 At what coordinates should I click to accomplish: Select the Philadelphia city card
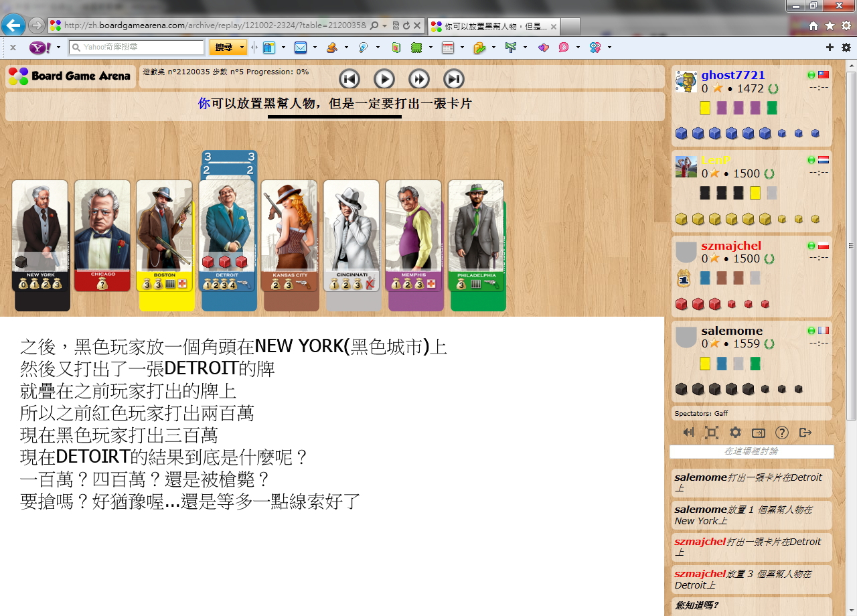pos(476,236)
